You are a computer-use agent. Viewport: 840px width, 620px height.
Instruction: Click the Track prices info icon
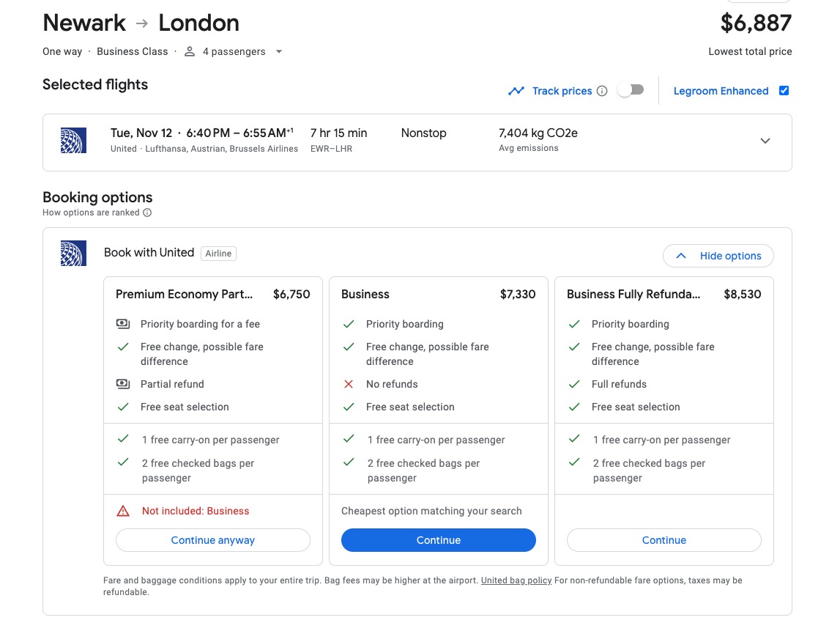[x=602, y=91]
